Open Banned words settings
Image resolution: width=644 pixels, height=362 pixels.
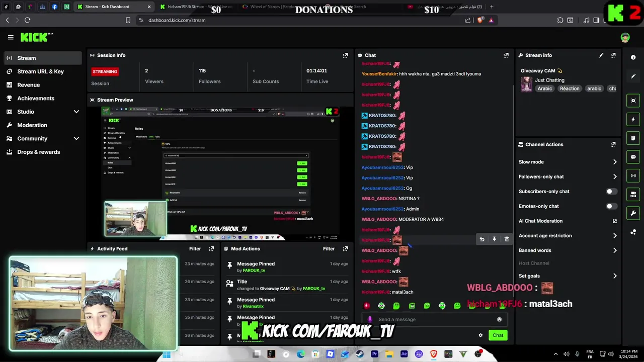(x=568, y=250)
